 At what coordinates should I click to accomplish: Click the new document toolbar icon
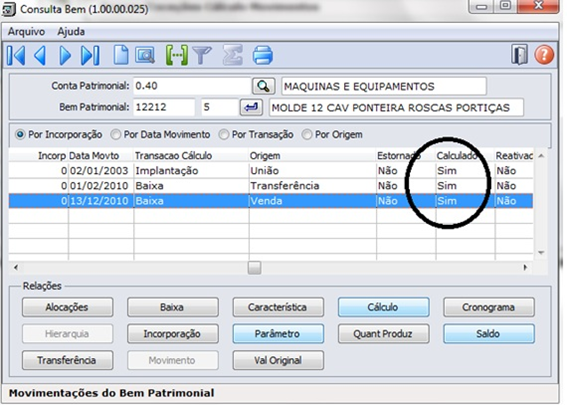click(121, 55)
